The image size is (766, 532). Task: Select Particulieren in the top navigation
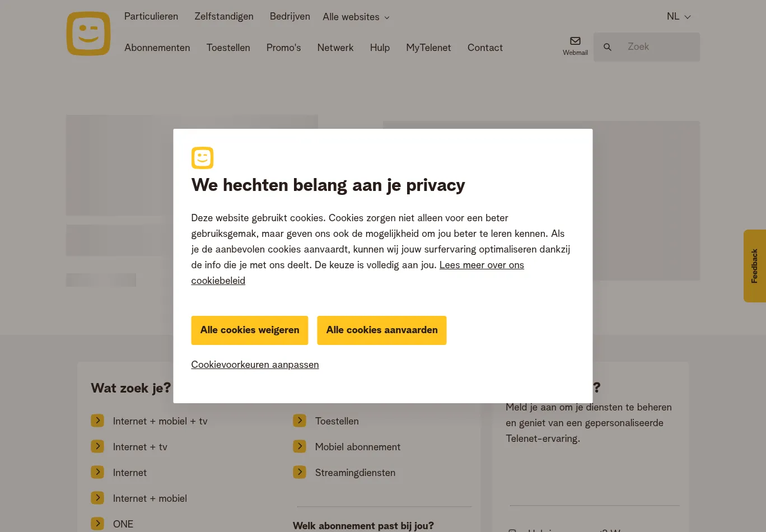[x=151, y=16]
